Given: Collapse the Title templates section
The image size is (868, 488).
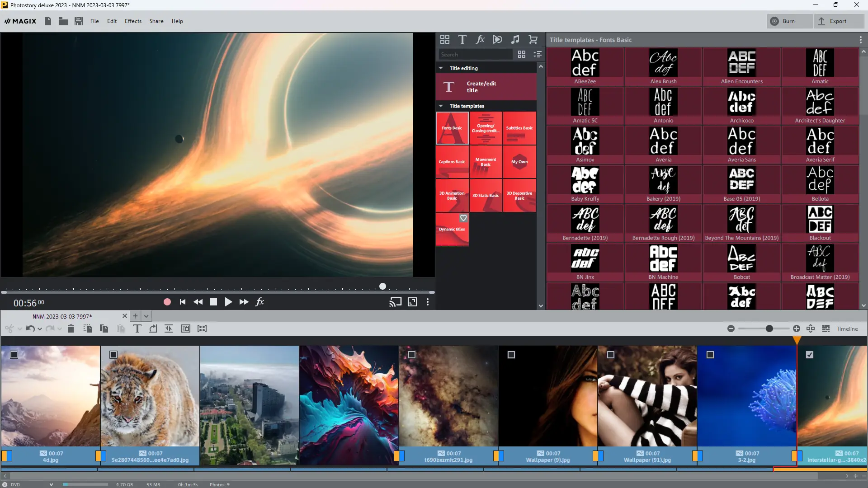Looking at the screenshot, I should (441, 105).
